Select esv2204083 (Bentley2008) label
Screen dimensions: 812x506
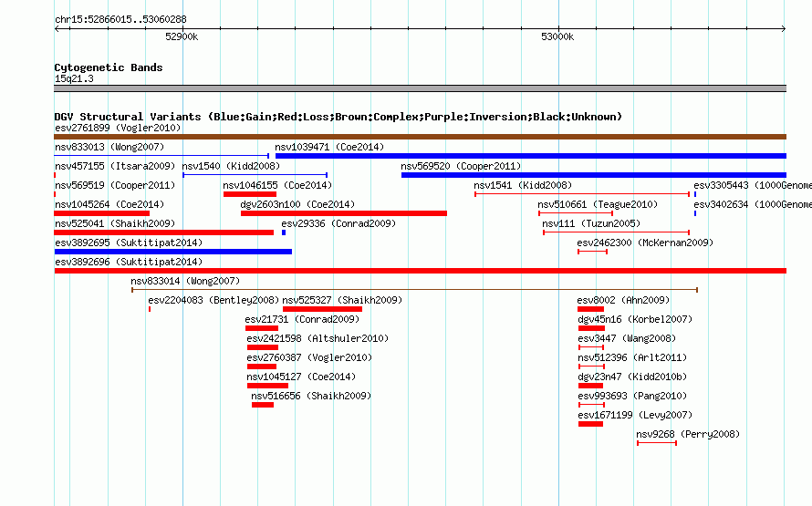pyautogui.click(x=213, y=300)
